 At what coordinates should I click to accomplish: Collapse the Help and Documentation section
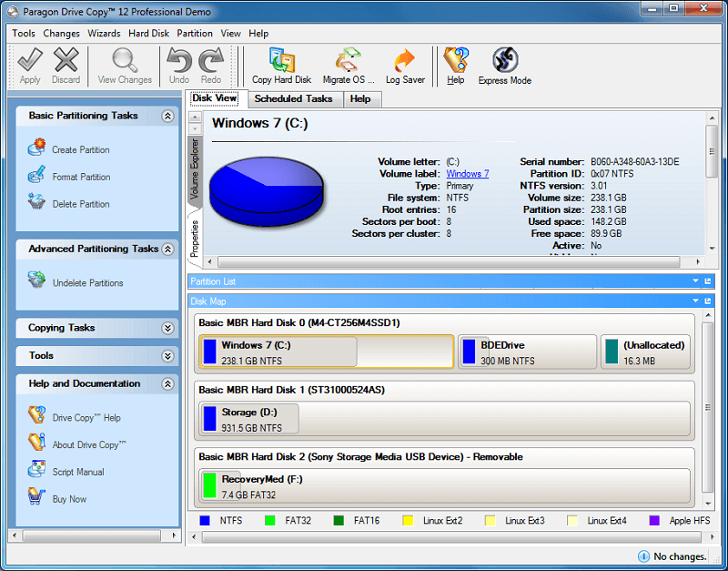click(x=167, y=384)
